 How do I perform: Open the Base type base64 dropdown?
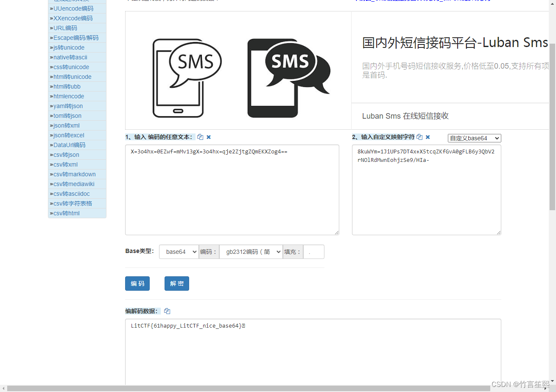[179, 252]
